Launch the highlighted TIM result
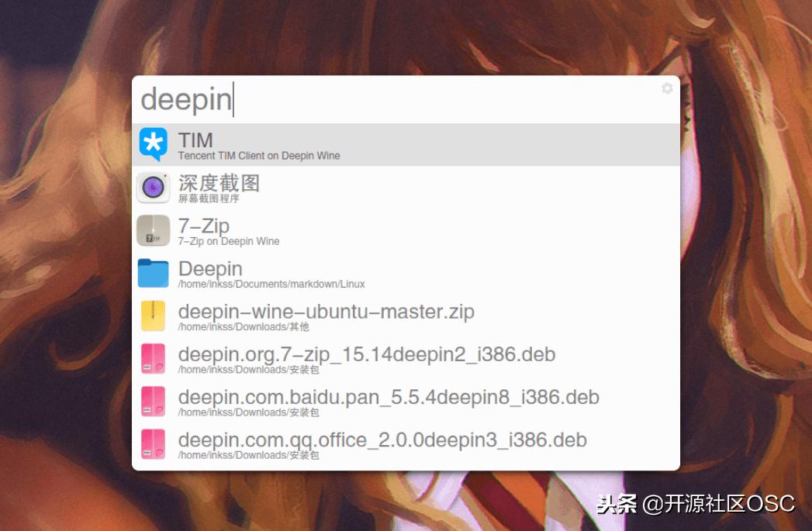The image size is (812, 531). tap(349, 145)
